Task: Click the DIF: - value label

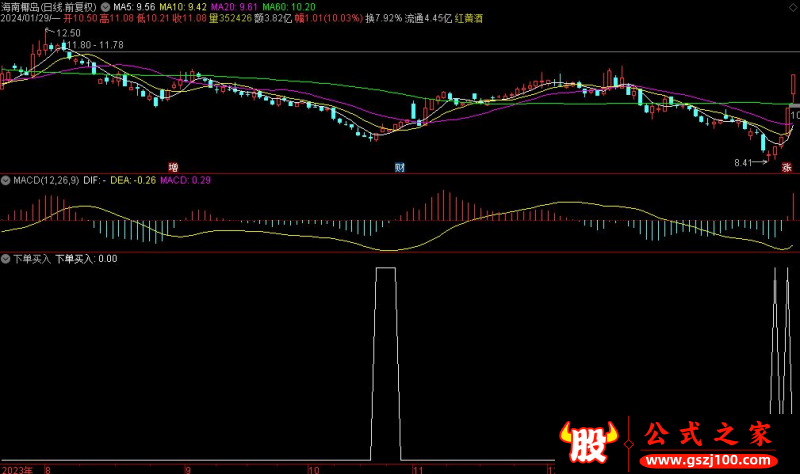Action: (x=94, y=181)
